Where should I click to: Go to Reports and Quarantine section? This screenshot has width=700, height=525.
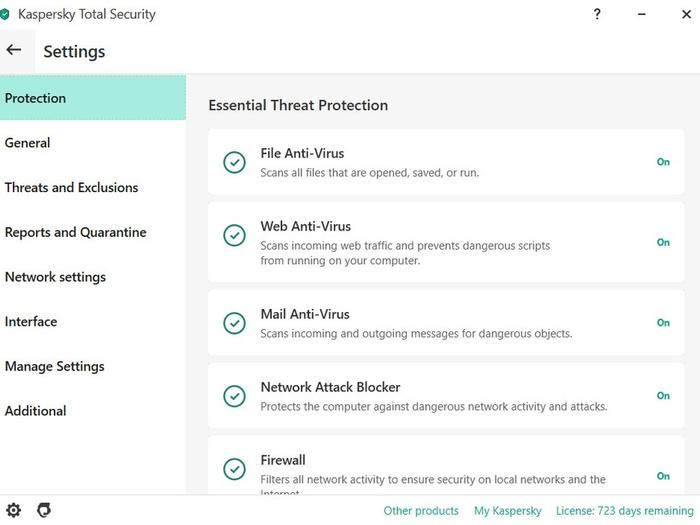75,232
